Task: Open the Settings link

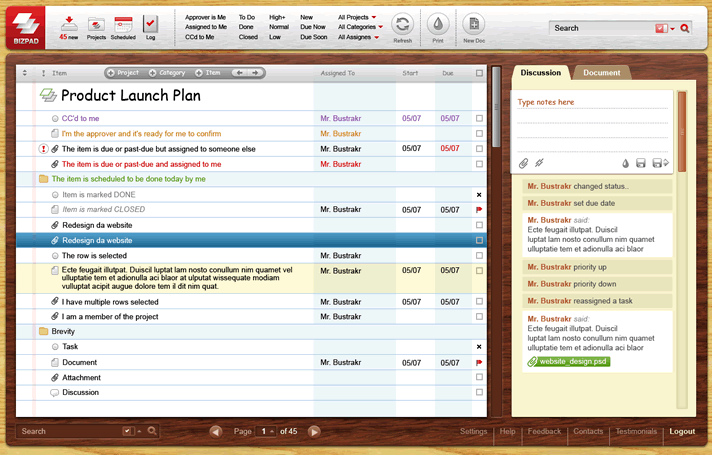Action: coord(473,431)
